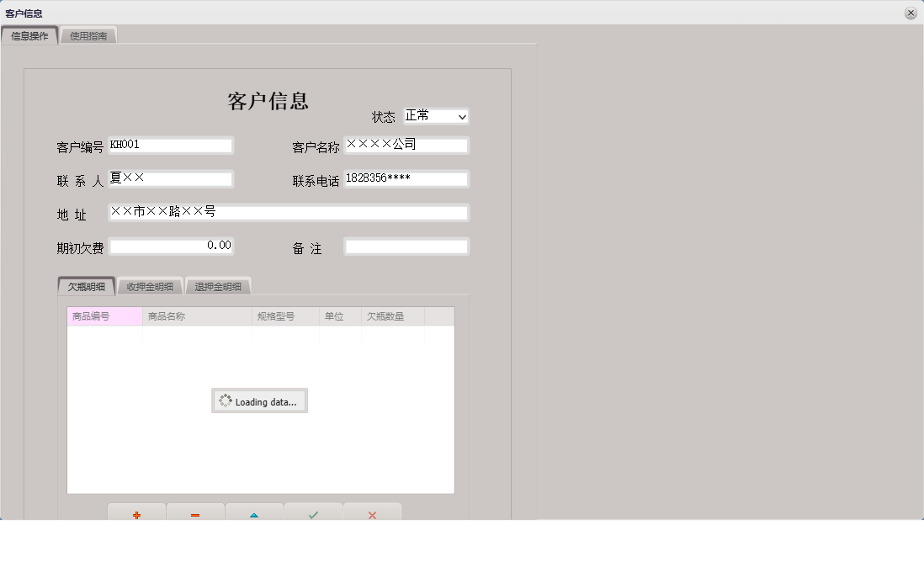Click the orange plus icon to add row

136,514
